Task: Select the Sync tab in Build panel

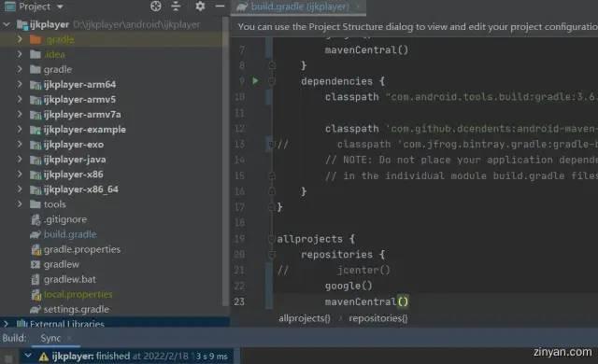Action: pyautogui.click(x=50, y=338)
